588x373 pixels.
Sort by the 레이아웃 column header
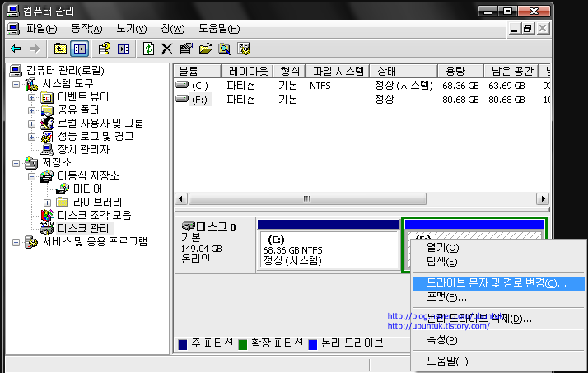pyautogui.click(x=247, y=71)
